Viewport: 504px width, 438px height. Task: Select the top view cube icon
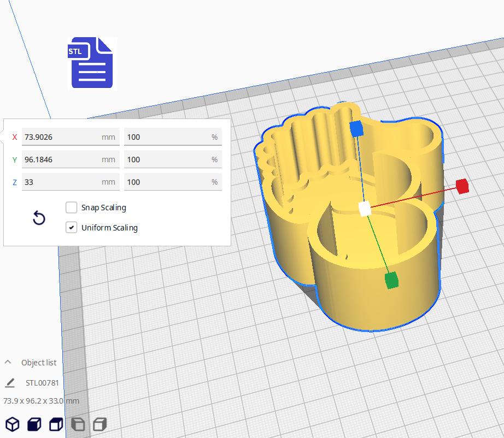(x=56, y=424)
